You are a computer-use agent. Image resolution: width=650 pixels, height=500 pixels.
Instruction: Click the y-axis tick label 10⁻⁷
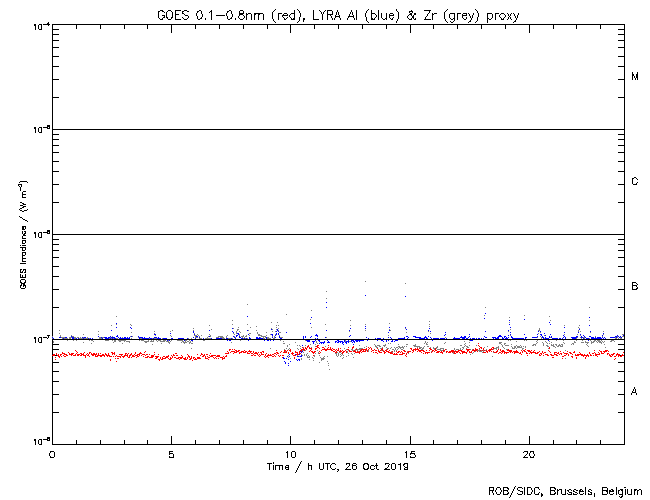(40, 338)
